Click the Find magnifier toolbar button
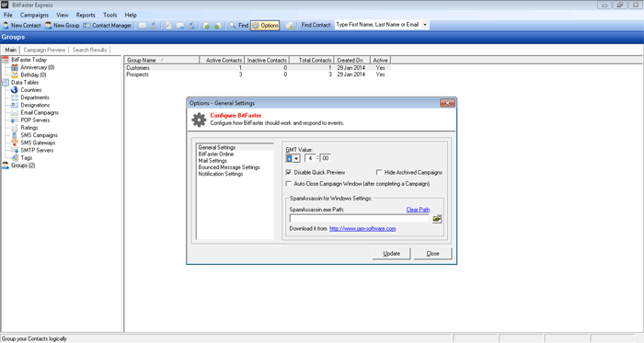 (x=238, y=26)
